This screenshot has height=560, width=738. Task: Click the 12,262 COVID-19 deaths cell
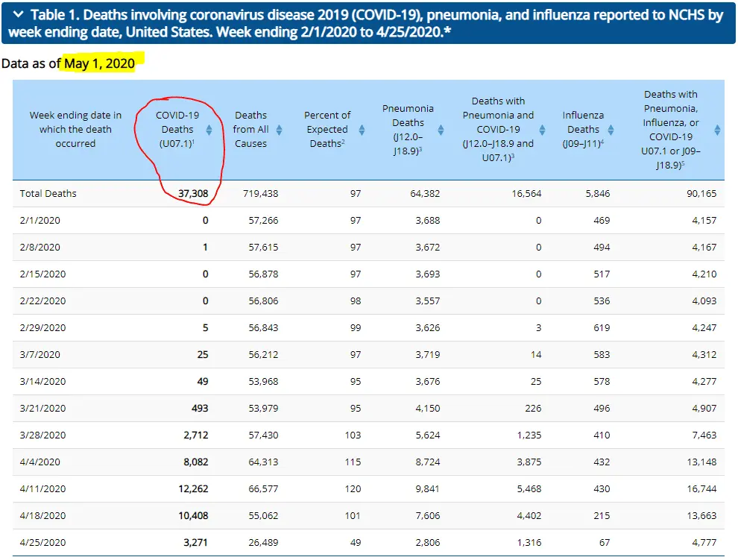pos(192,489)
